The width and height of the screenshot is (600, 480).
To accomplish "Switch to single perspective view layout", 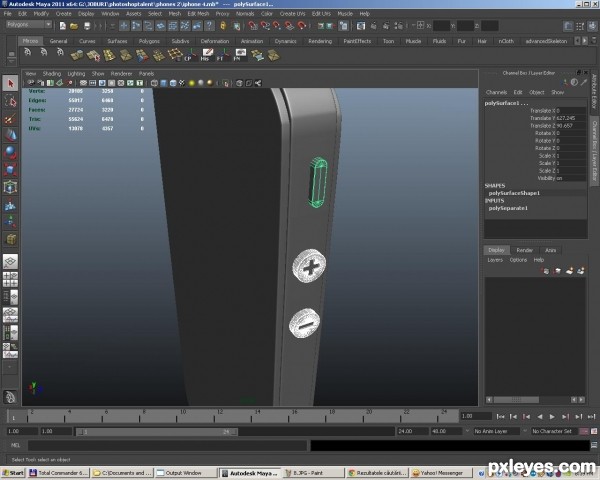I will tap(10, 262).
